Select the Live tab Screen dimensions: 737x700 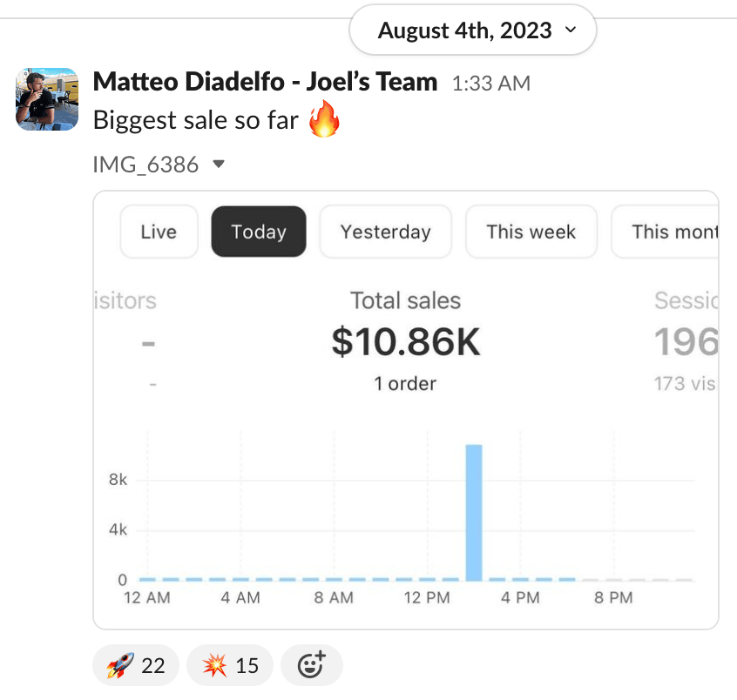pyautogui.click(x=159, y=232)
